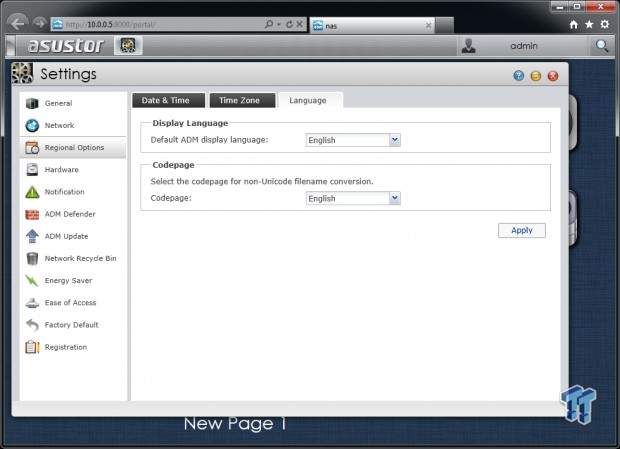Select the Language tab
Image resolution: width=620 pixels, height=449 pixels.
click(310, 100)
